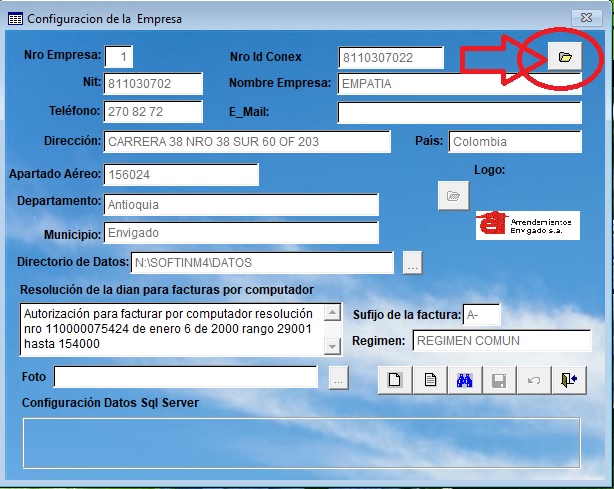Click the 'Resolución de la dian' heading text
The image size is (614, 489).
click(167, 290)
